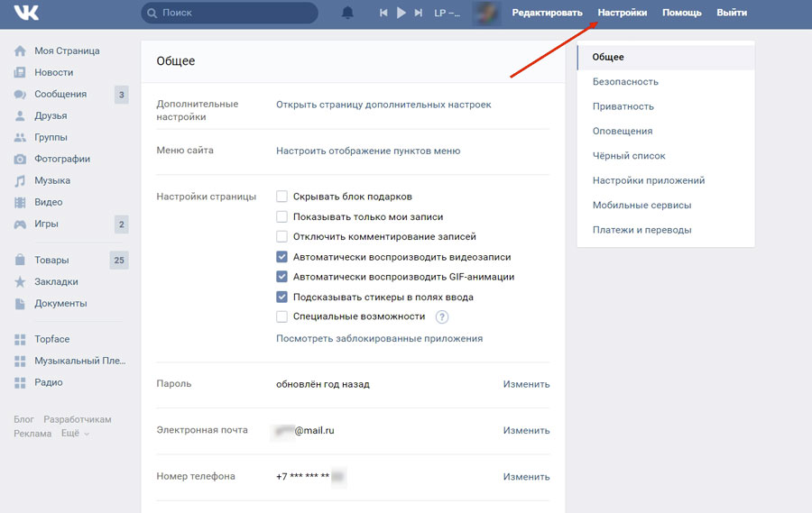
Task: Click the Topface app grid icon
Action: point(20,340)
